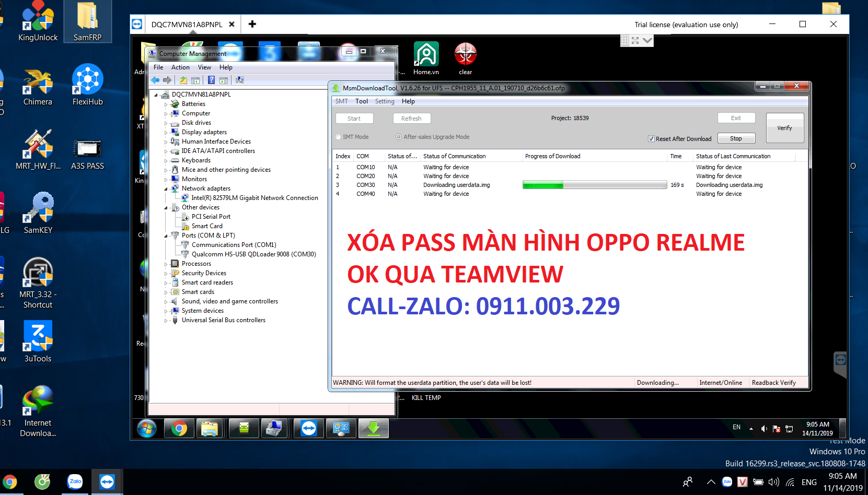The height and width of the screenshot is (495, 868).
Task: Open Zalo in the local taskbar
Action: (75, 481)
